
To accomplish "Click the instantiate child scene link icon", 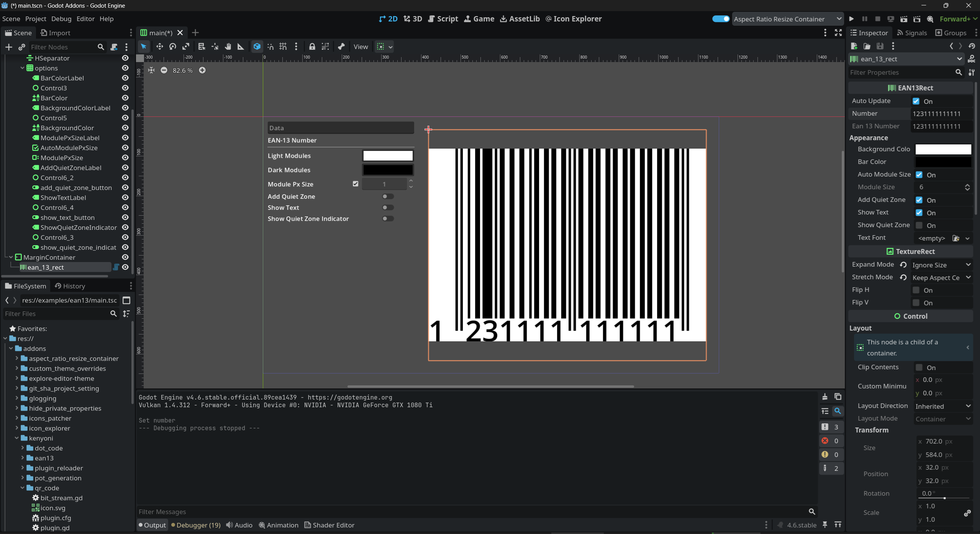I will 22,47.
